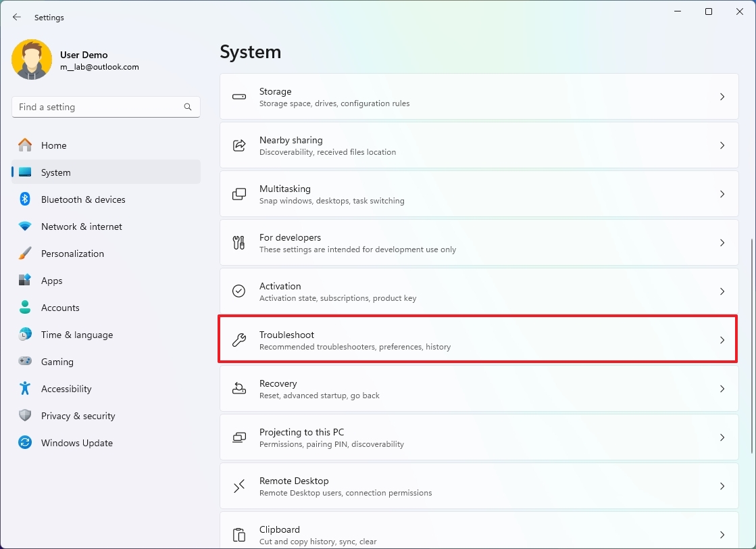Open Recovery settings title
The width and height of the screenshot is (756, 549).
(x=278, y=383)
